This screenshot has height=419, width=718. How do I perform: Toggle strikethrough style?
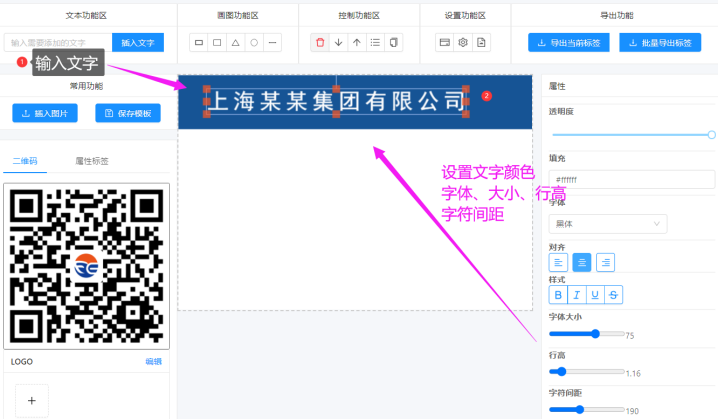coord(614,295)
